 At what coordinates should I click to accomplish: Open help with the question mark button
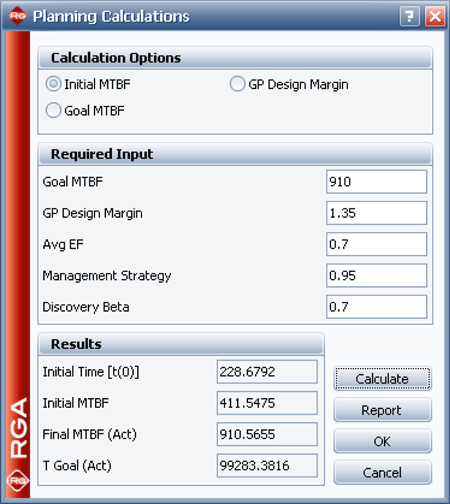[410, 16]
